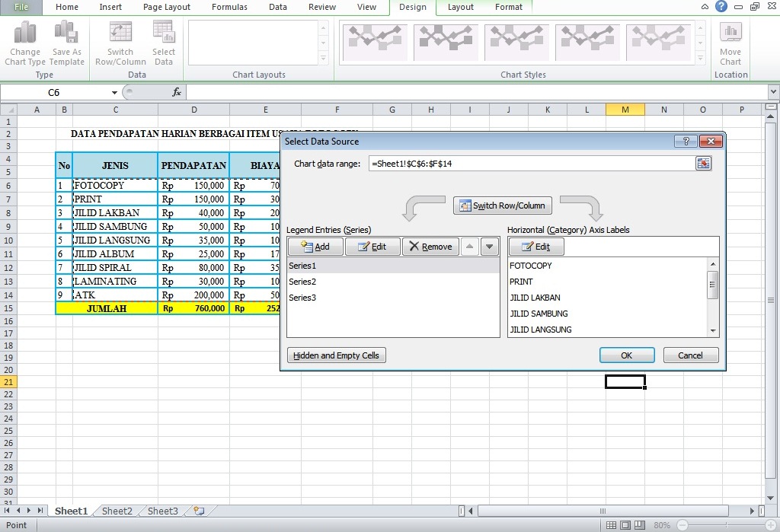Image resolution: width=780 pixels, height=532 pixels.
Task: Open the Formulas tab
Action: [x=229, y=7]
